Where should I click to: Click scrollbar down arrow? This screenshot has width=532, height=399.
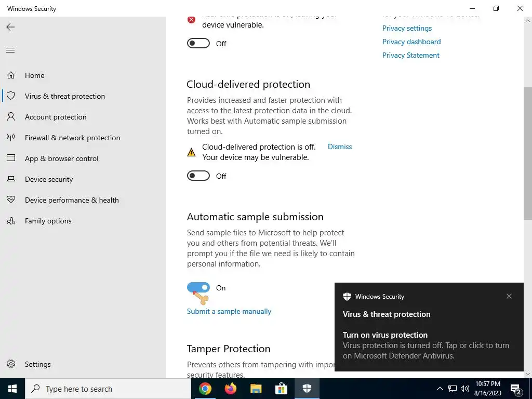pyautogui.click(x=528, y=374)
